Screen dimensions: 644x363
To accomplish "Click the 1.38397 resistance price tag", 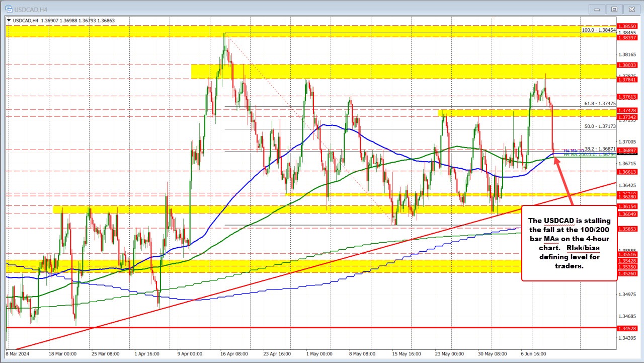I will (x=626, y=37).
